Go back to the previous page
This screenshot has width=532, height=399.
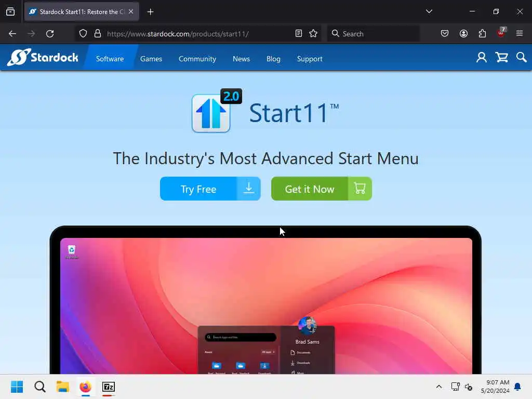click(12, 34)
